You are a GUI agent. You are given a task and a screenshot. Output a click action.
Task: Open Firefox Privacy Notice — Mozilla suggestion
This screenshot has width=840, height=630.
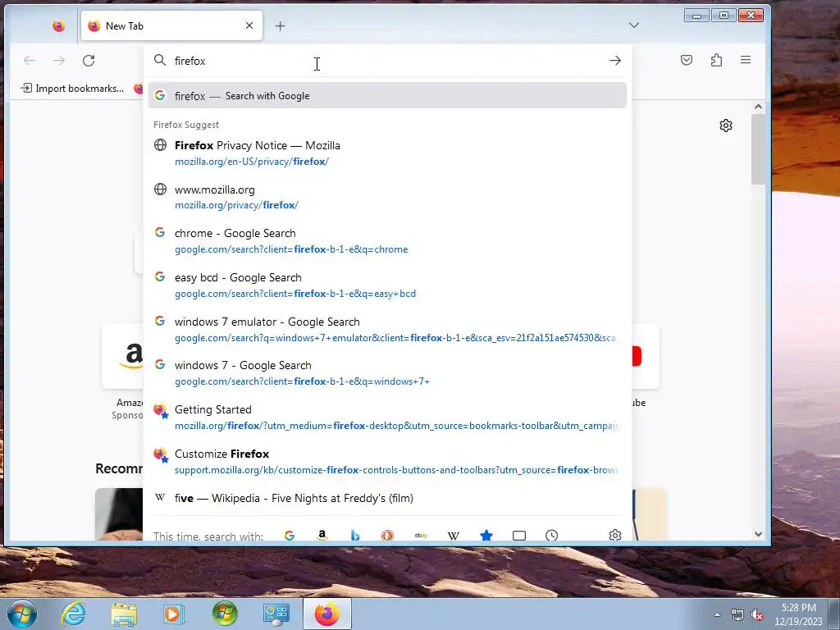[x=387, y=153]
